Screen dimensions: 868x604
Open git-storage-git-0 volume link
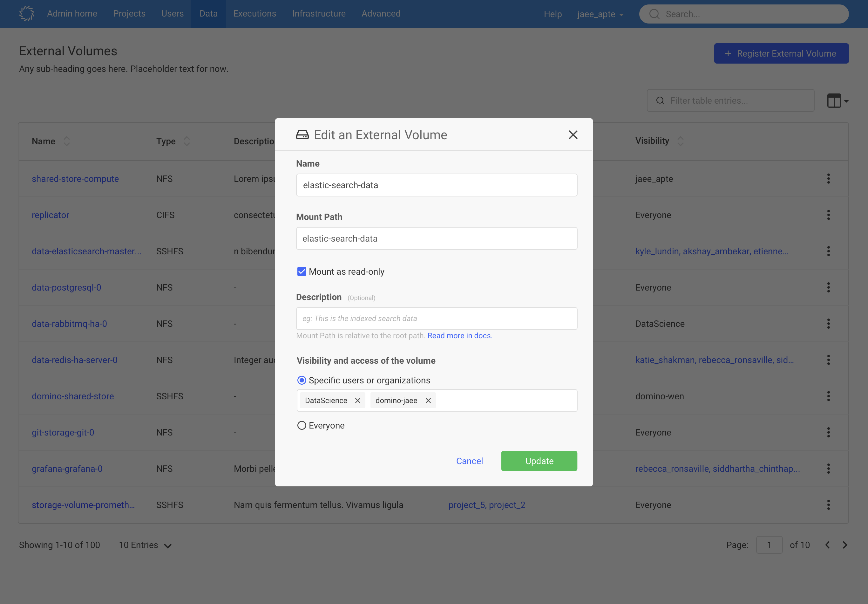[x=63, y=432]
